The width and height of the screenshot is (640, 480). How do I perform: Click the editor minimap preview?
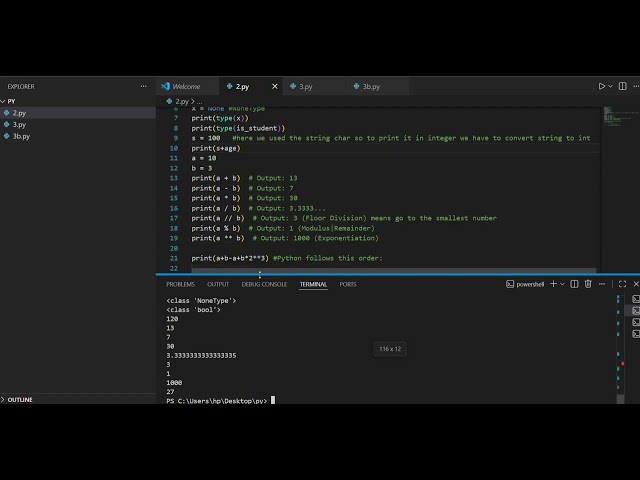pos(620,117)
